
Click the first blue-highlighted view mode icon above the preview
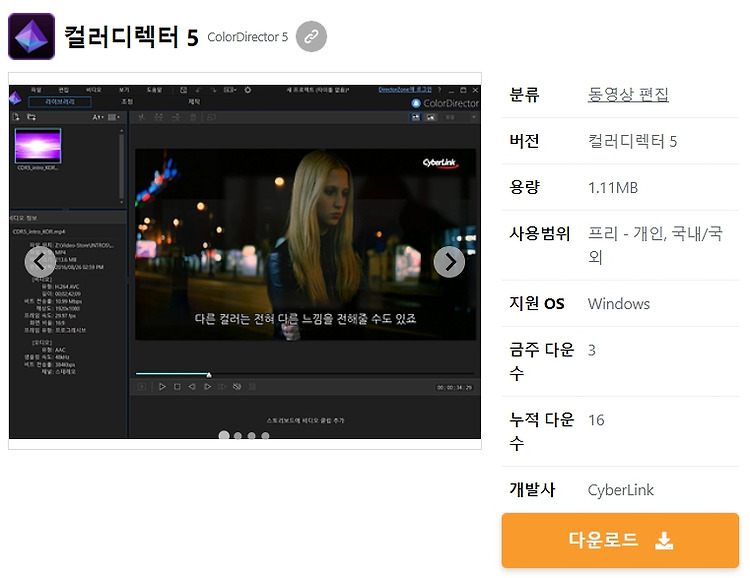tap(416, 117)
